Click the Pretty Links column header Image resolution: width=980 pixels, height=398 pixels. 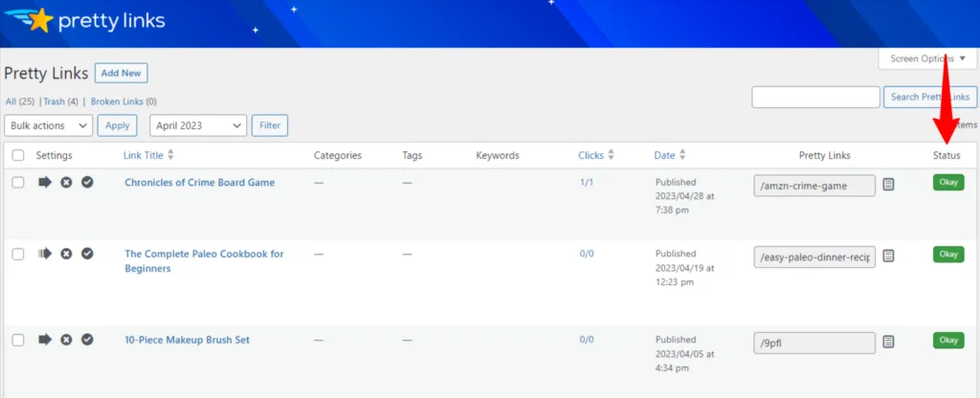[824, 156]
